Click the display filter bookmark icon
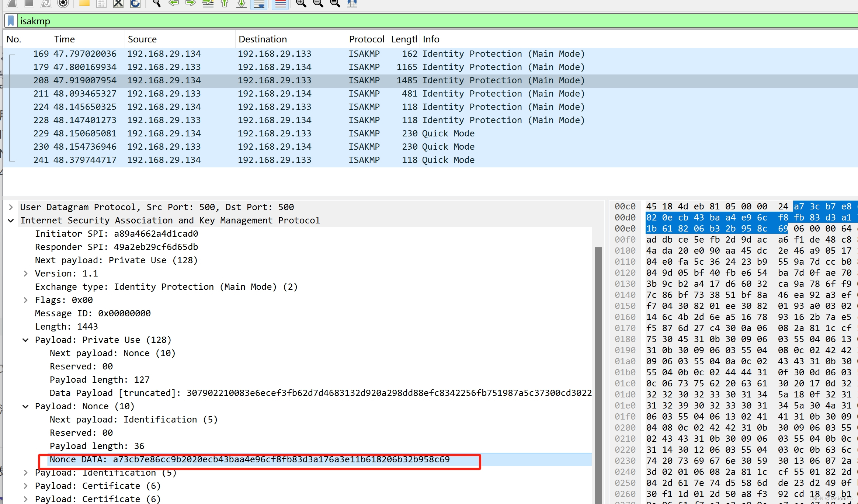858x504 pixels. point(11,21)
